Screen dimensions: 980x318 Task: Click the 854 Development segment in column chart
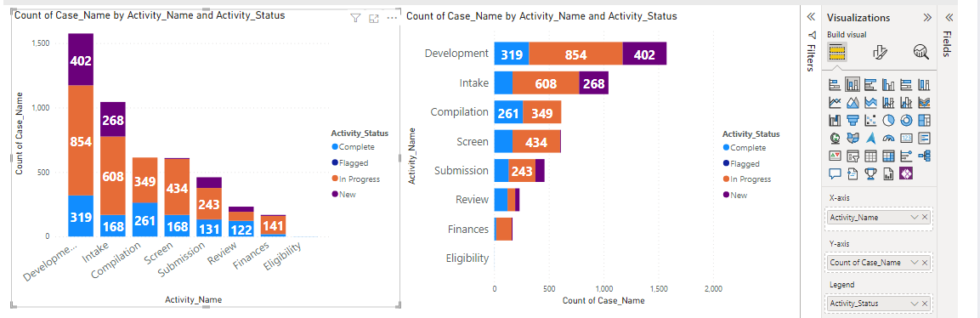tap(82, 141)
